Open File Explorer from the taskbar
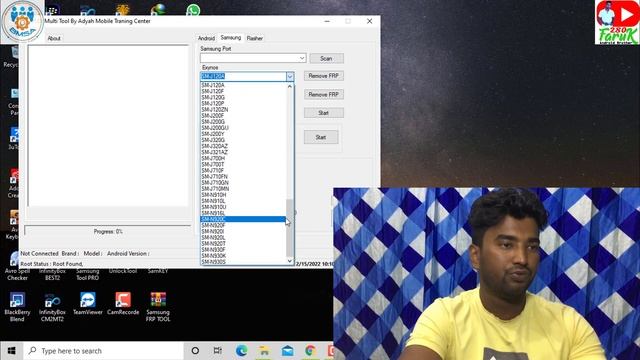 coord(264,351)
